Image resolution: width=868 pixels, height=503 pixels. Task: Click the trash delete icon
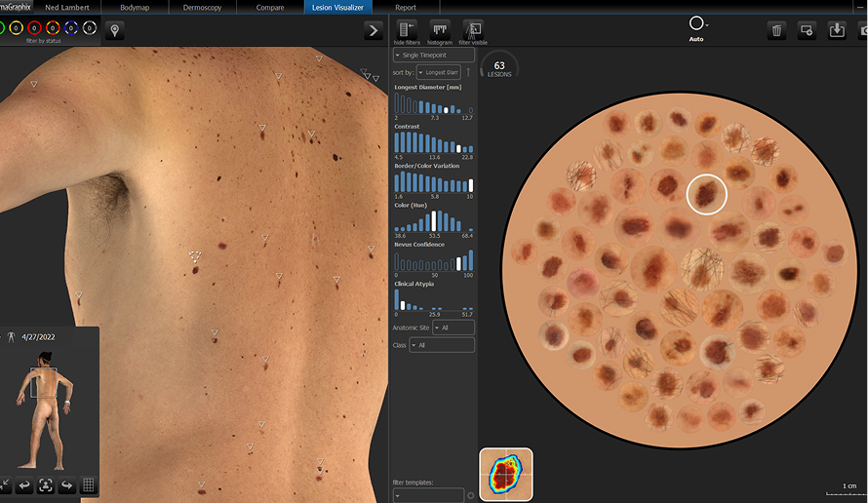776,30
